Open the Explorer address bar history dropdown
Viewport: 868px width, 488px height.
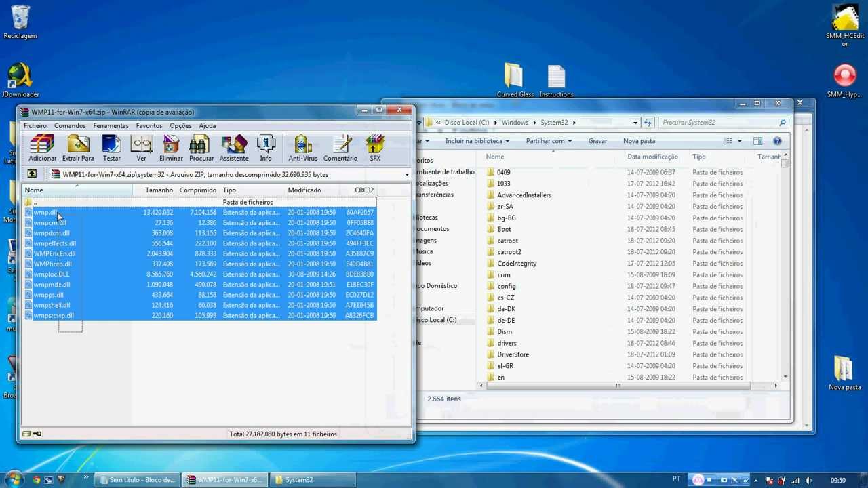(635, 123)
